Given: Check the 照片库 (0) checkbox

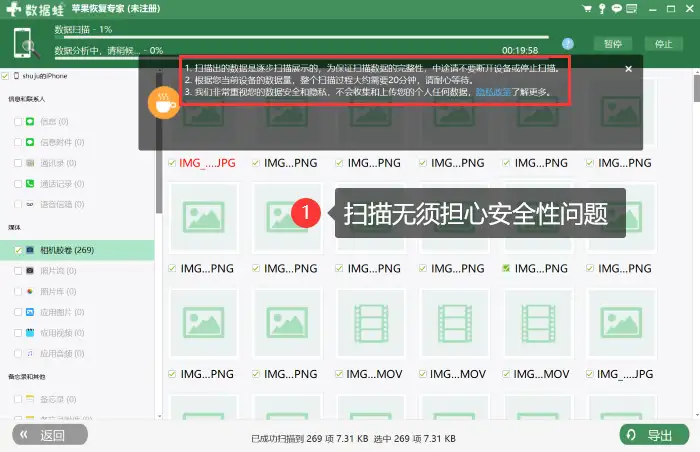Looking at the screenshot, I should [x=18, y=291].
